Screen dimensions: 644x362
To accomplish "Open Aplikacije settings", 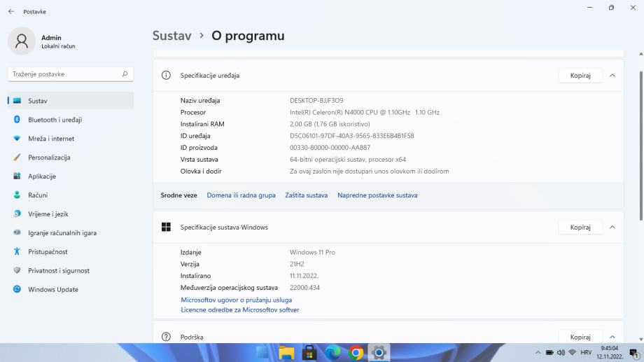I will coord(71,176).
